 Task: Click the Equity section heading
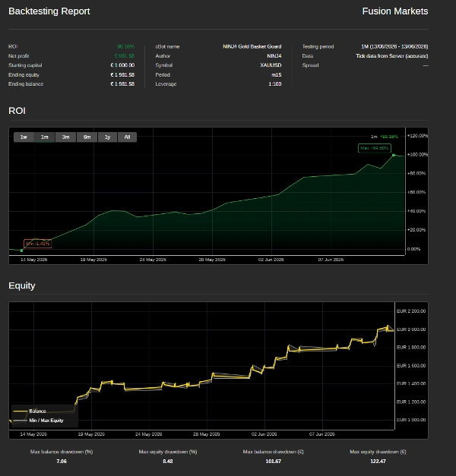(22, 285)
